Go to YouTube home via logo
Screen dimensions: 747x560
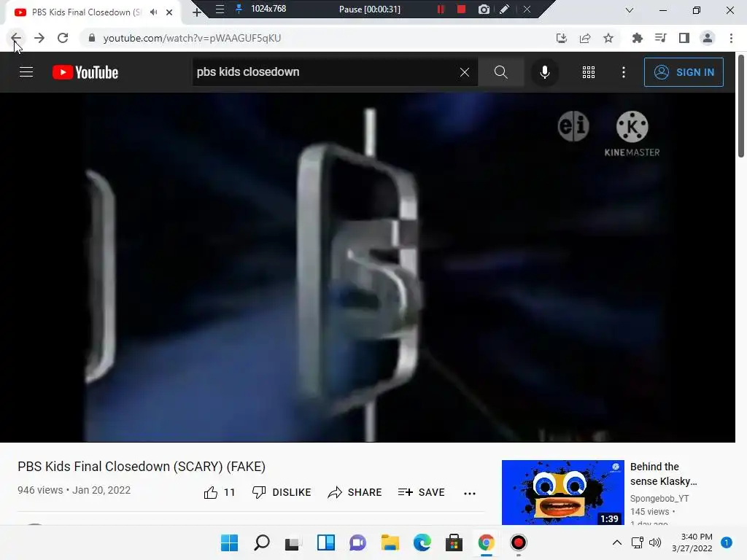tap(85, 72)
